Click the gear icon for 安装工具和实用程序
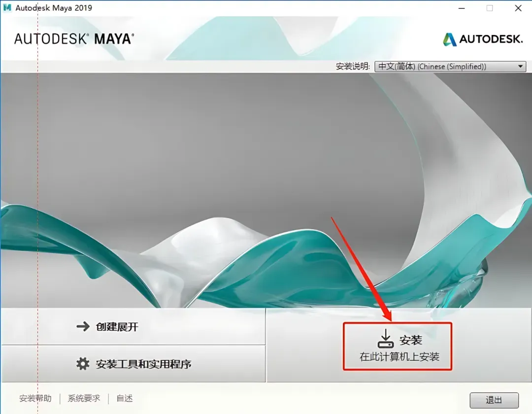The image size is (532, 414). tap(83, 364)
